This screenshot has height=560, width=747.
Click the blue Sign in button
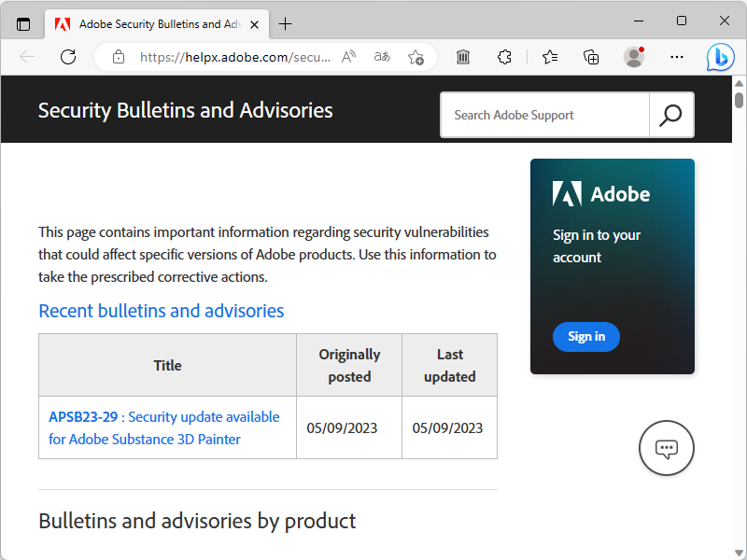coord(585,336)
